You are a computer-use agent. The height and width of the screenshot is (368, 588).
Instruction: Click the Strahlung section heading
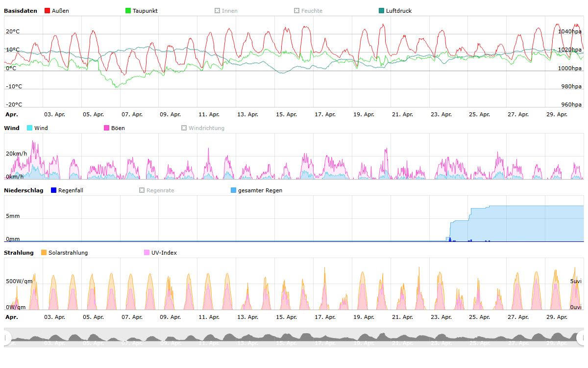19,253
